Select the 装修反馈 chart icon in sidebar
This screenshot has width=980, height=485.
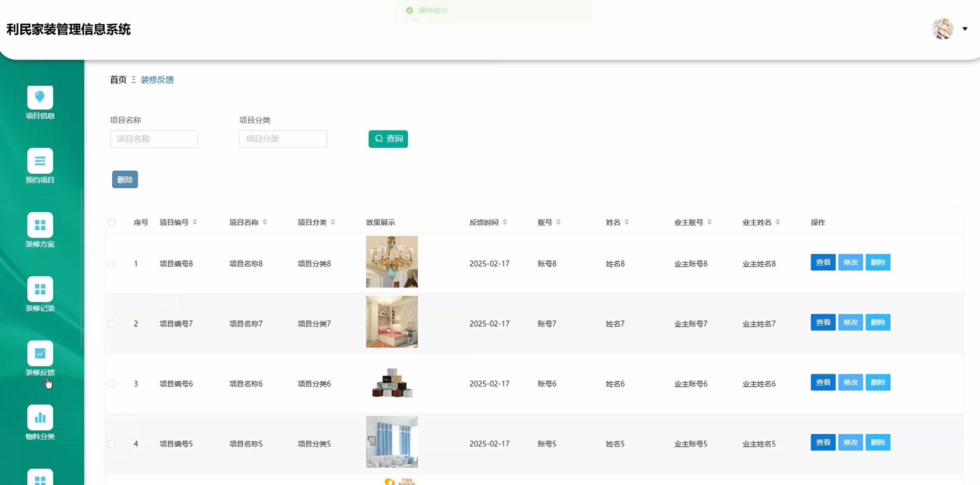[x=40, y=354]
